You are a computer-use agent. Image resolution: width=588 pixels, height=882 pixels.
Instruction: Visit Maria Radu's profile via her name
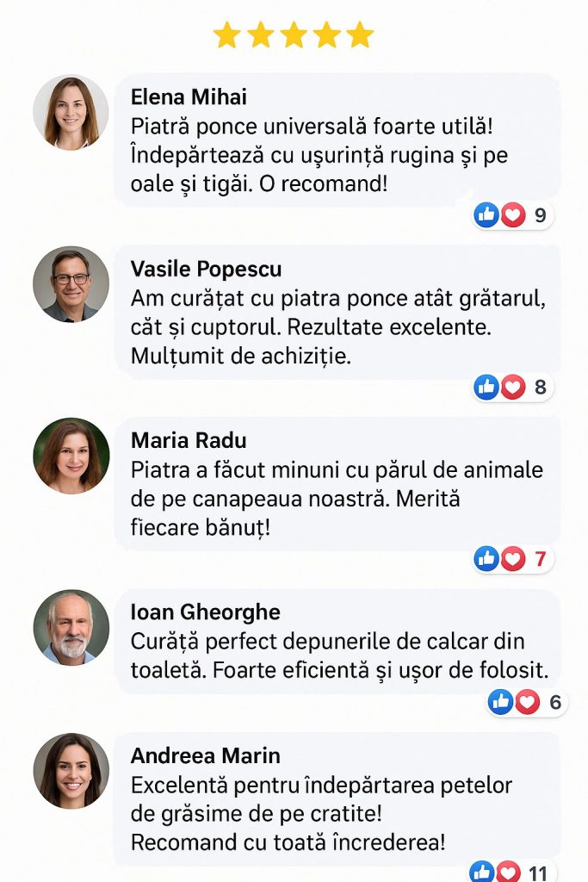(x=189, y=440)
